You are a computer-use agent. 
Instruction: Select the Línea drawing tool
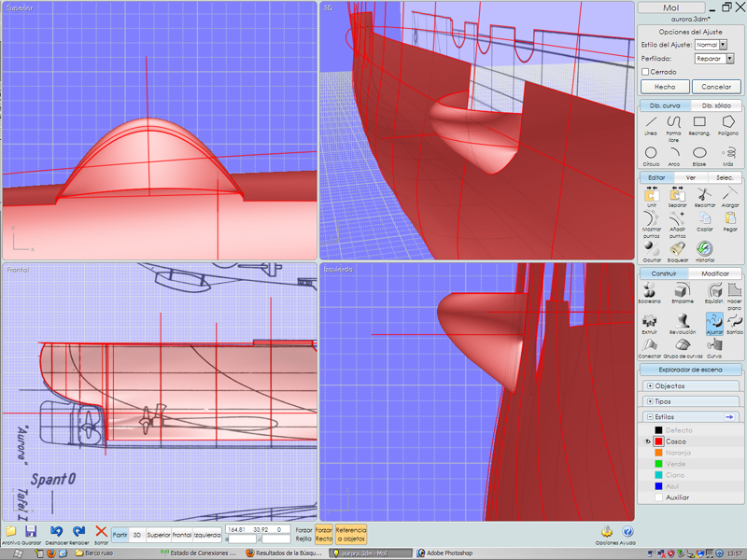click(x=651, y=125)
